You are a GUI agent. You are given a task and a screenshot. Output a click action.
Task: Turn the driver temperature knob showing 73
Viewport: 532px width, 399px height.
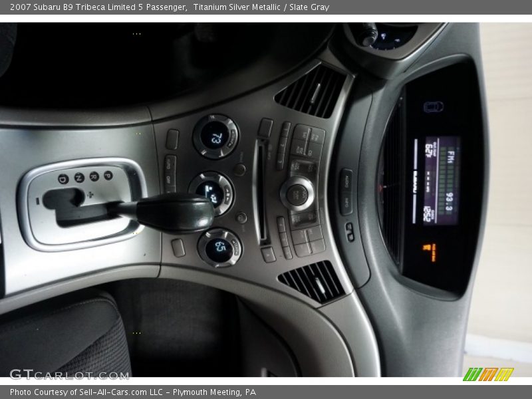tap(215, 138)
